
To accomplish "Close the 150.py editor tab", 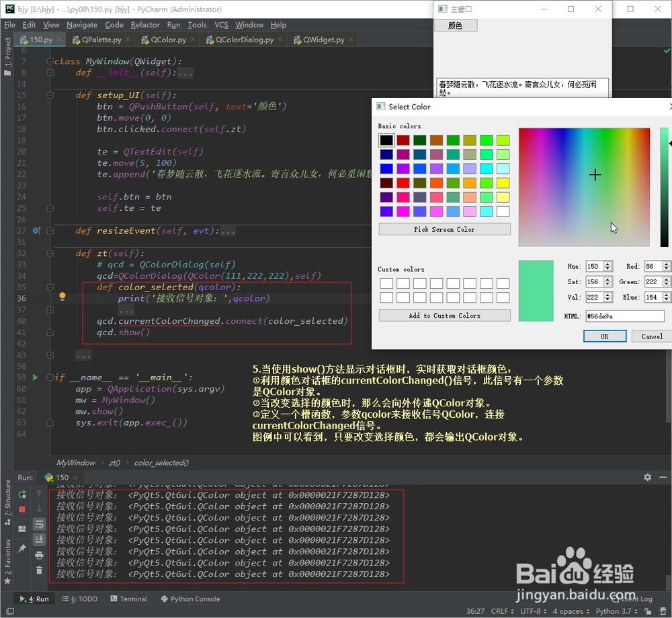I will [58, 40].
